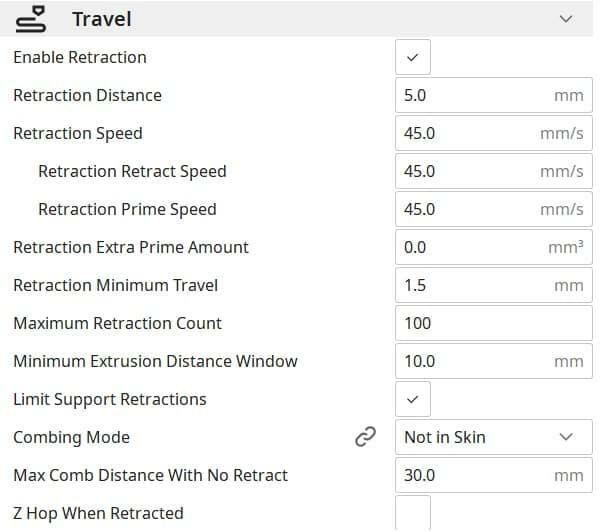The height and width of the screenshot is (532, 607).
Task: Toggle the Limit Support Retractions checkbox
Action: pos(413,399)
